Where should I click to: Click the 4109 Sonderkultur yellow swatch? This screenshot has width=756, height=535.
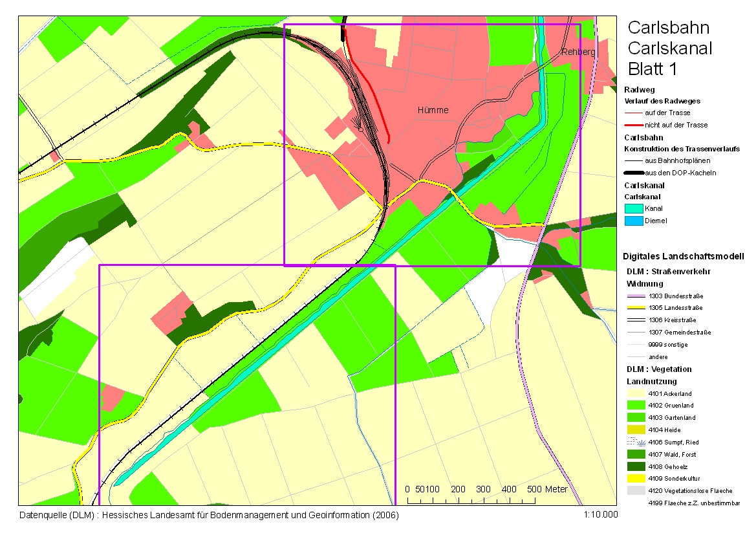[634, 478]
